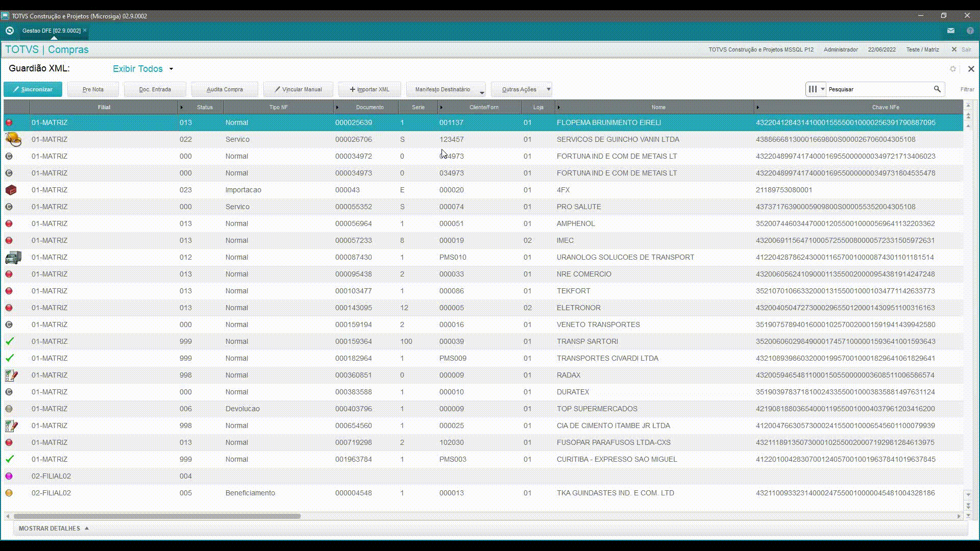
Task: Click the Doc. Entrada button
Action: 155,89
